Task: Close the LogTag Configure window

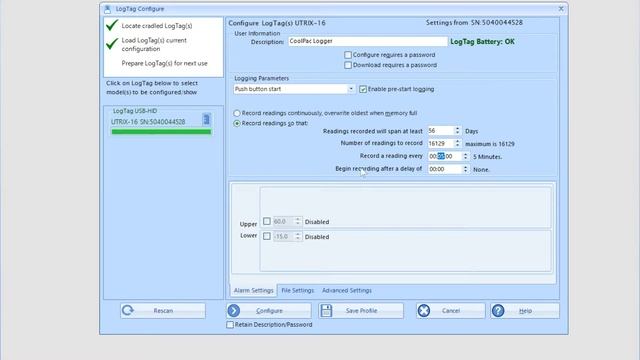Action: click(x=561, y=9)
